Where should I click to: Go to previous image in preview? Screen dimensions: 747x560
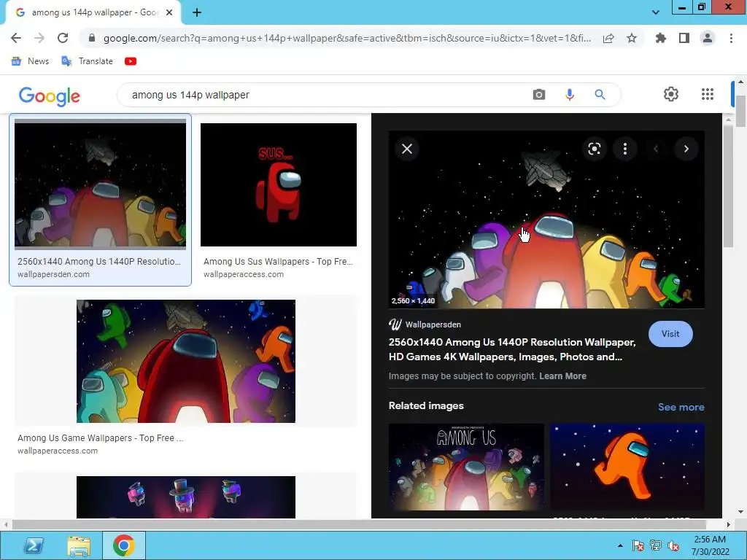(x=656, y=149)
